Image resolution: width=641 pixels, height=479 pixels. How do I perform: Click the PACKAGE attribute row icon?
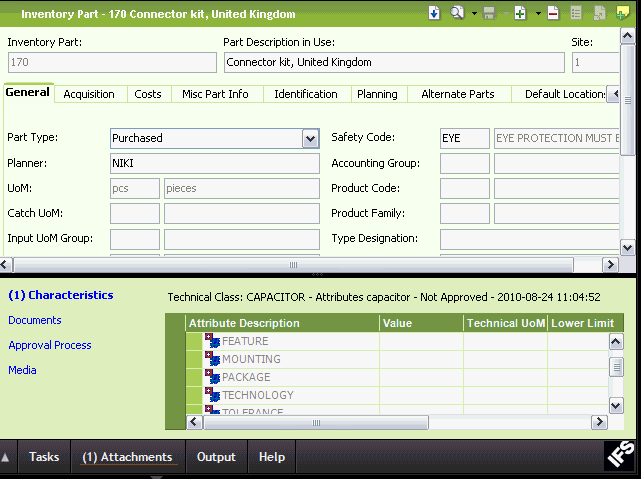coord(212,376)
